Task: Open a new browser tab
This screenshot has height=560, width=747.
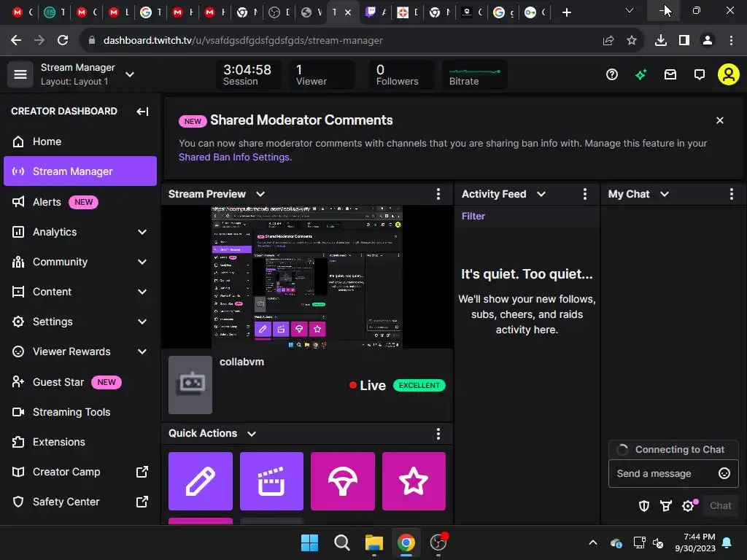Action: pyautogui.click(x=566, y=12)
